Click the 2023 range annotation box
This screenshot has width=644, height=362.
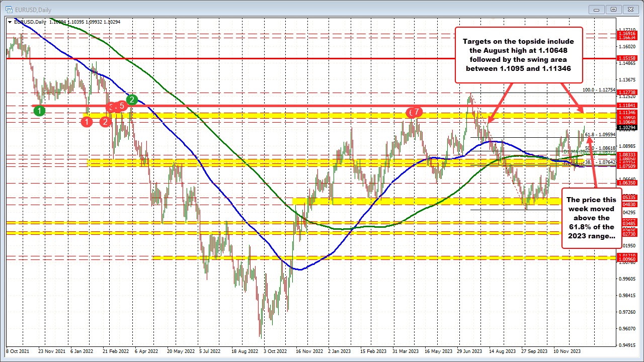(591, 218)
